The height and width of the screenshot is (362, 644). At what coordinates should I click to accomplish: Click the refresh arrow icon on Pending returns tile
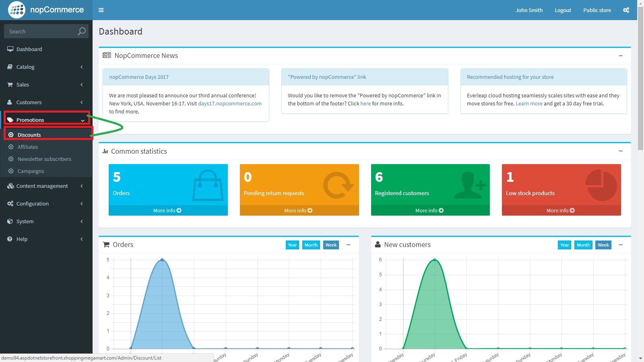[x=339, y=185]
